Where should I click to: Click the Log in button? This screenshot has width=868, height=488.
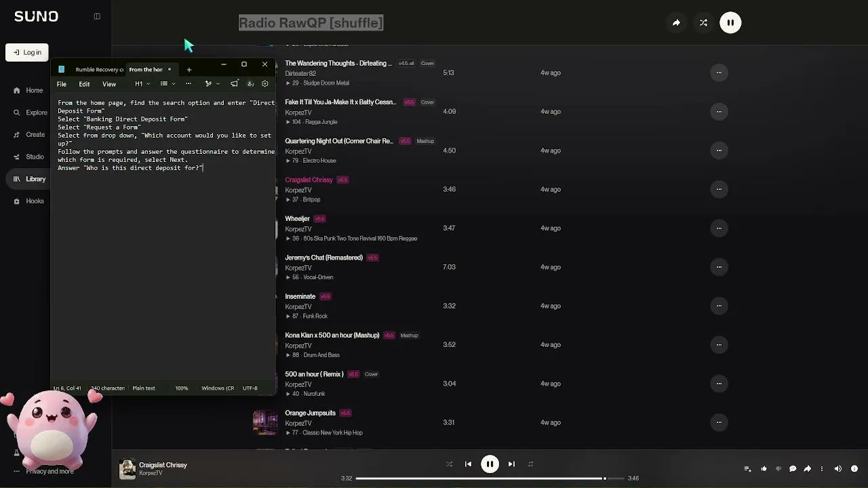click(27, 52)
